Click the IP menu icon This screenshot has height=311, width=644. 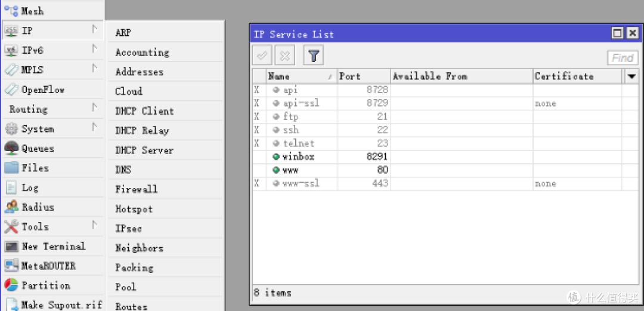[x=11, y=30]
